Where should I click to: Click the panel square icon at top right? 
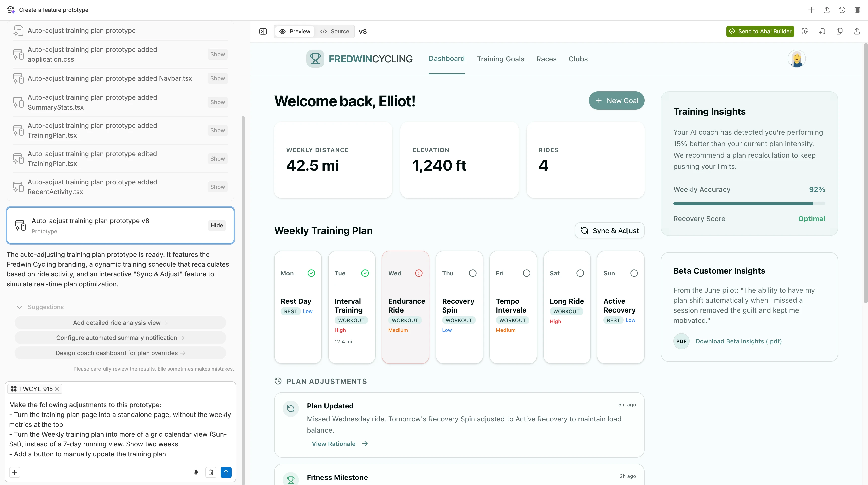(x=857, y=10)
